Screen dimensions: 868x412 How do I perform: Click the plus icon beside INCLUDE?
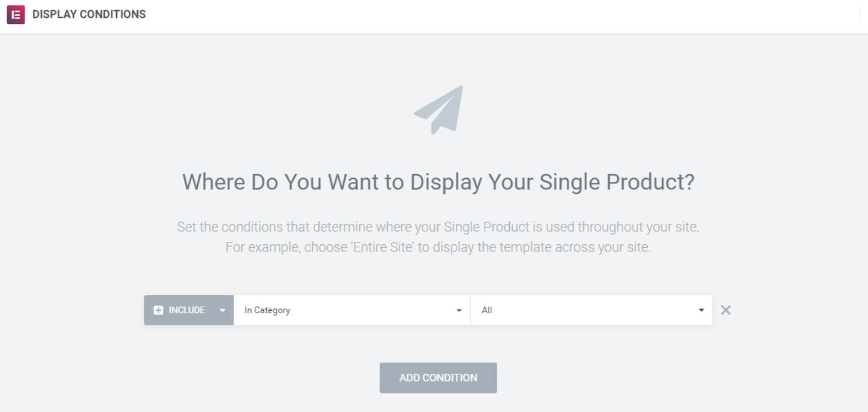pyautogui.click(x=158, y=310)
